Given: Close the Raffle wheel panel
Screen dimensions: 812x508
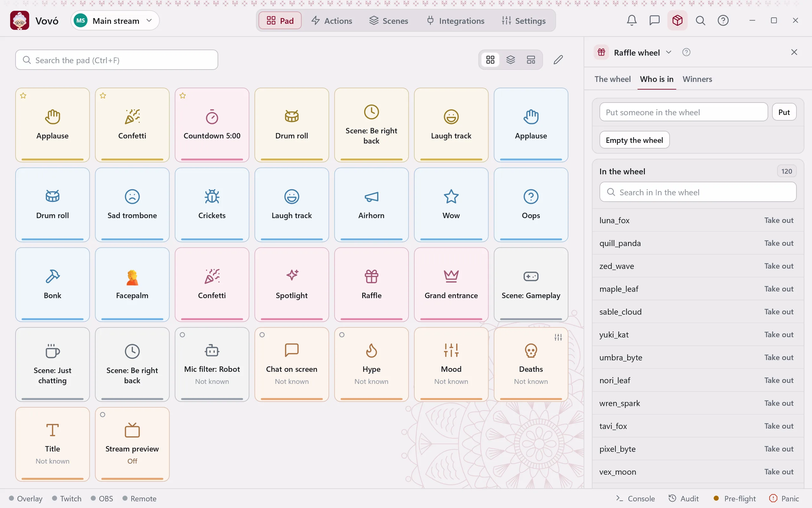Looking at the screenshot, I should [794, 52].
